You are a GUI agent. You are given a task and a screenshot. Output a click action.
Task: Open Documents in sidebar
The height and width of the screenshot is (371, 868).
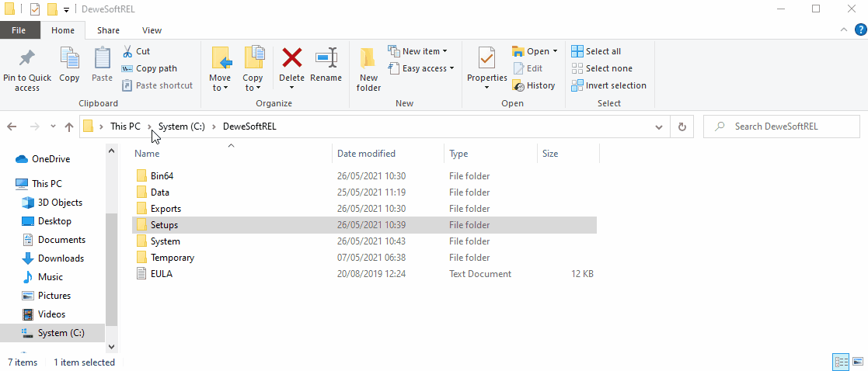click(53, 240)
